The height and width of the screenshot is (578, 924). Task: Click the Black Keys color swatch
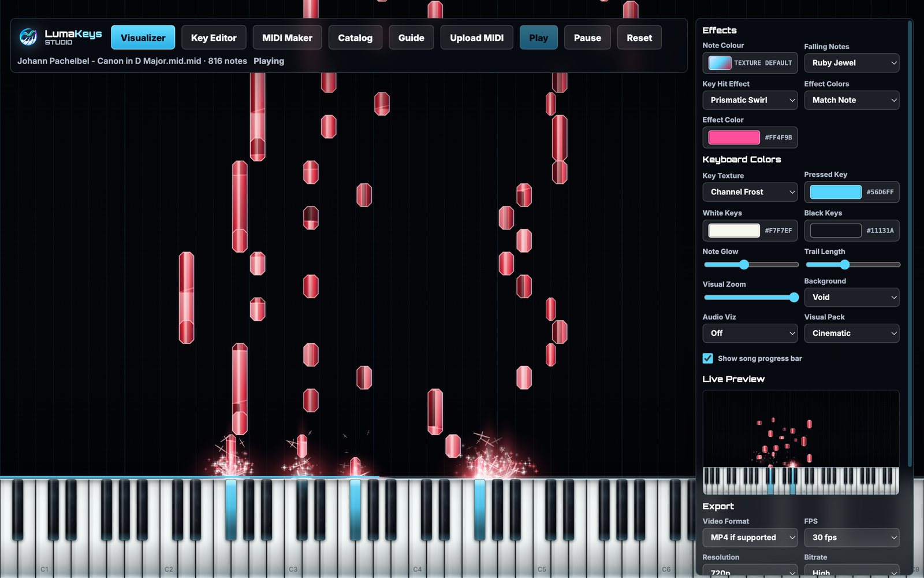point(836,231)
